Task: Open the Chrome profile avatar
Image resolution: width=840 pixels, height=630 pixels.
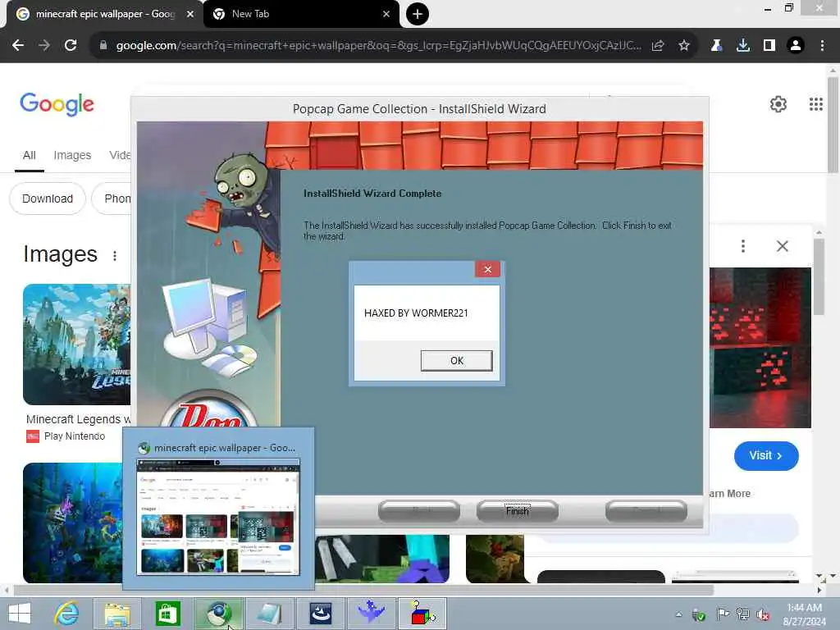Action: click(x=796, y=46)
